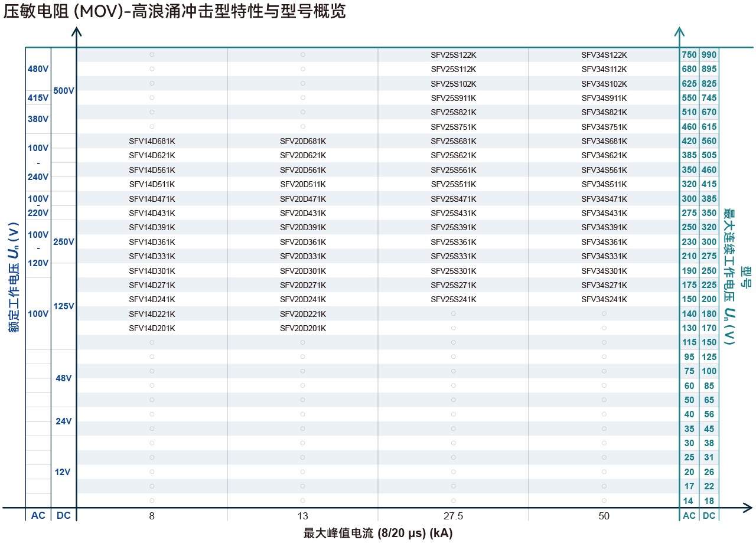Pick the SFV20D221K part number
Screen dimensions: 756x543
click(302, 314)
